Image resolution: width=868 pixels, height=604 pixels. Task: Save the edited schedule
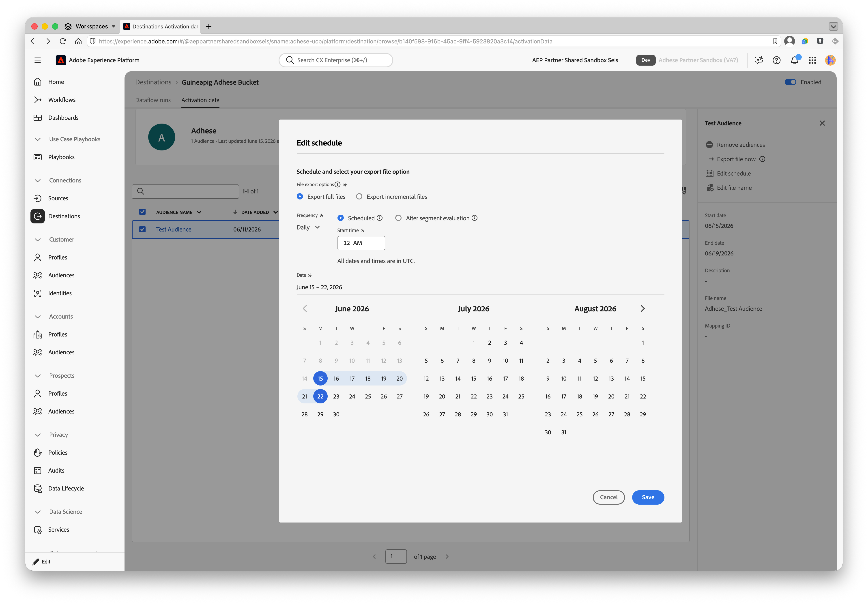648,497
